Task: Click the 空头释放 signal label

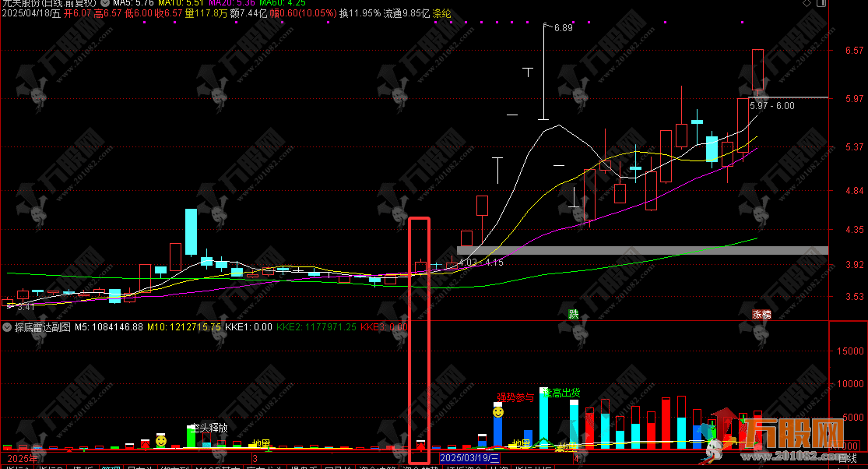Action: coord(209,428)
